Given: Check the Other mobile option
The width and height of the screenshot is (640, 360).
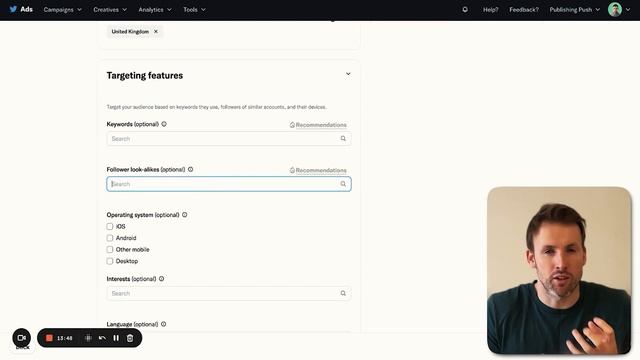Looking at the screenshot, I should 110,249.
